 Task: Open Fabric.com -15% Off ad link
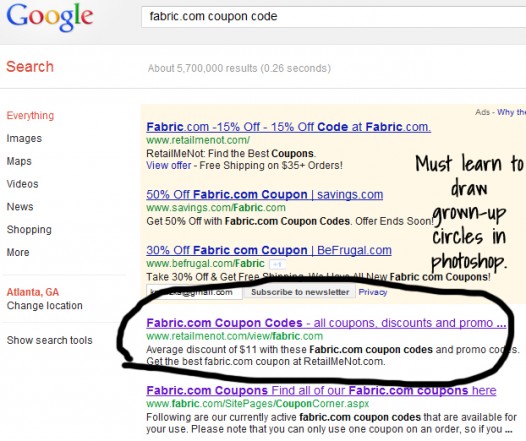click(x=288, y=127)
